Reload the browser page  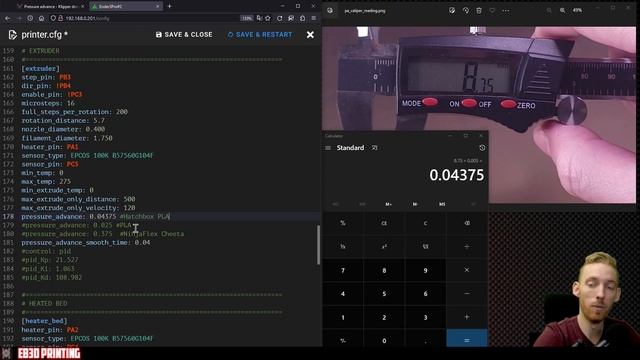(280, 18)
